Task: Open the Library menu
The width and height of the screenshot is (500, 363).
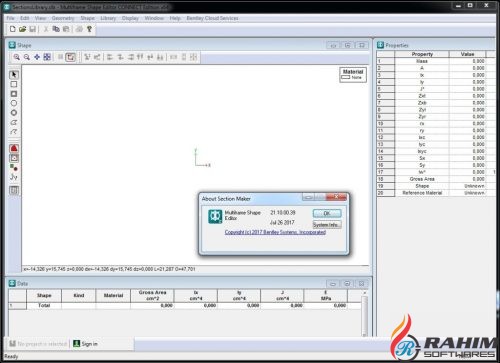Action: tap(108, 18)
